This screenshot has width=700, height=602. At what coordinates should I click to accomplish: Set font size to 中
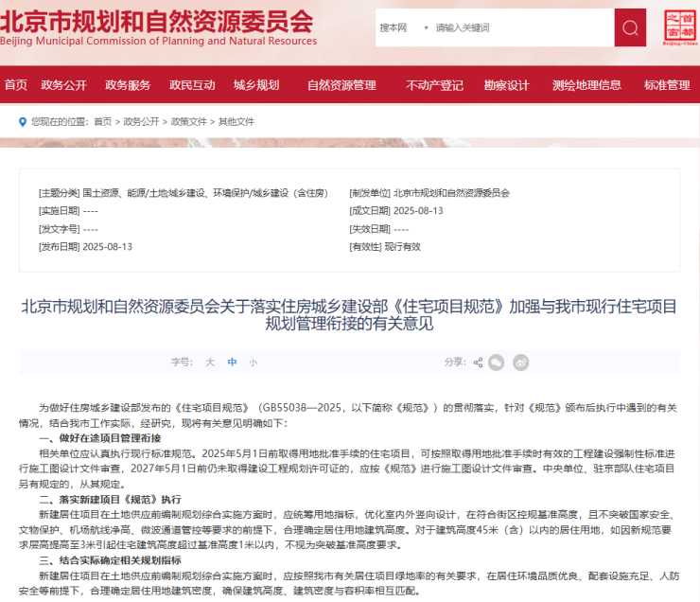[x=232, y=363]
